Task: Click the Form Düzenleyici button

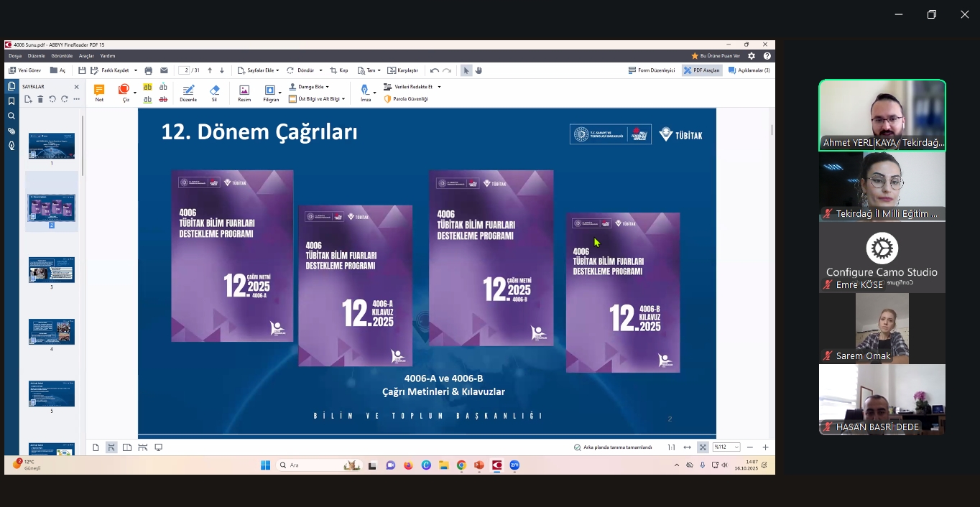Action: coord(652,70)
